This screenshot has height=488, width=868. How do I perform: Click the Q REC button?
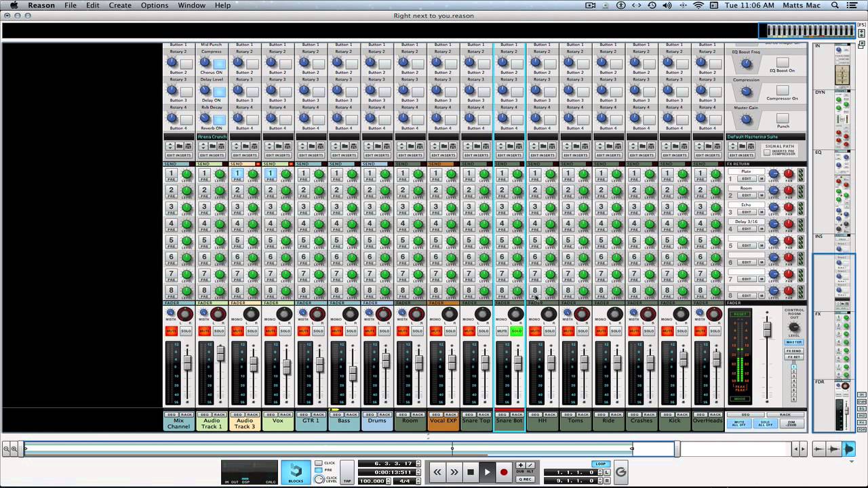coord(525,479)
